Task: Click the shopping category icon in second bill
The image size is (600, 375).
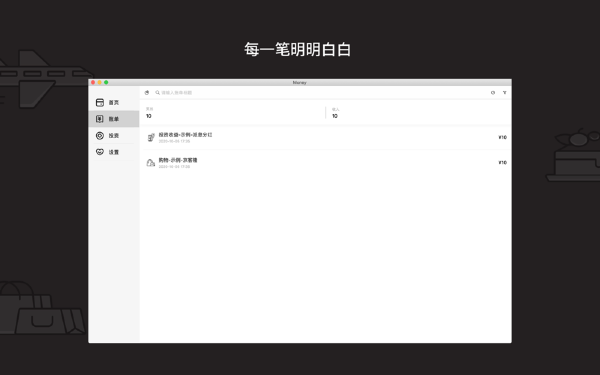Action: pos(151,163)
